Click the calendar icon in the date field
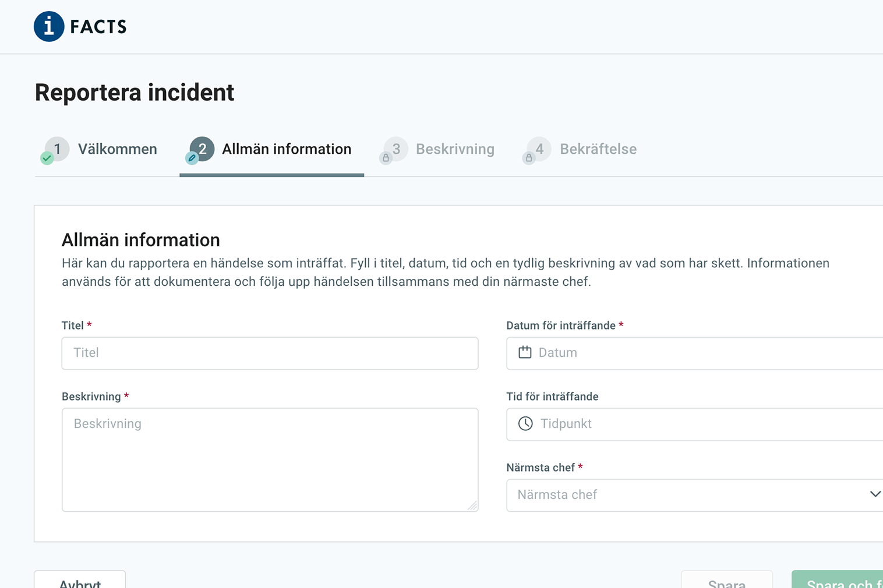 [525, 352]
